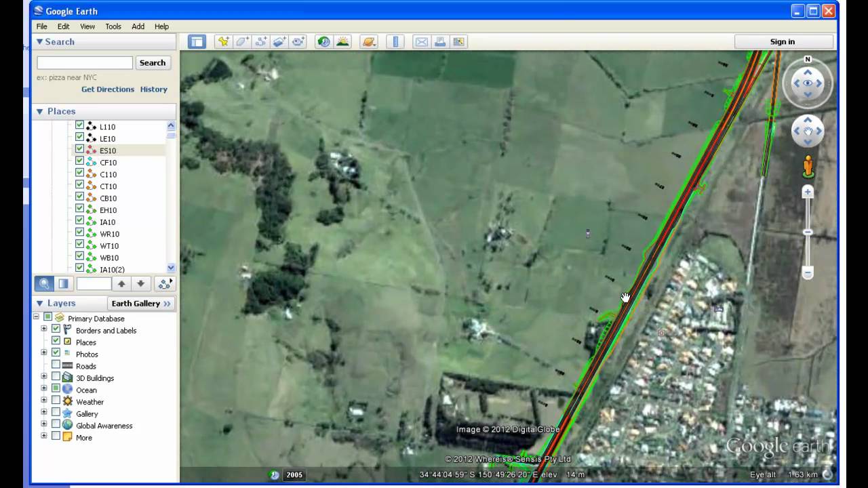The image size is (868, 488).
Task: Show sunlight across the landscape
Action: 342,42
